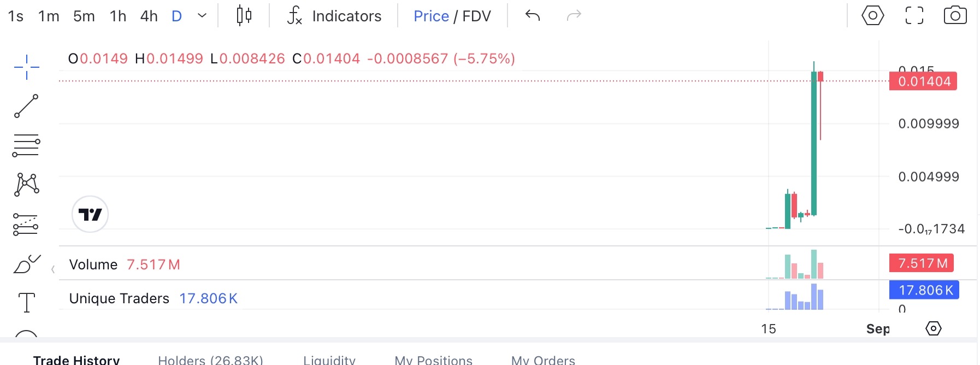
Task: Select the crosshair cursor tool
Action: [x=26, y=67]
